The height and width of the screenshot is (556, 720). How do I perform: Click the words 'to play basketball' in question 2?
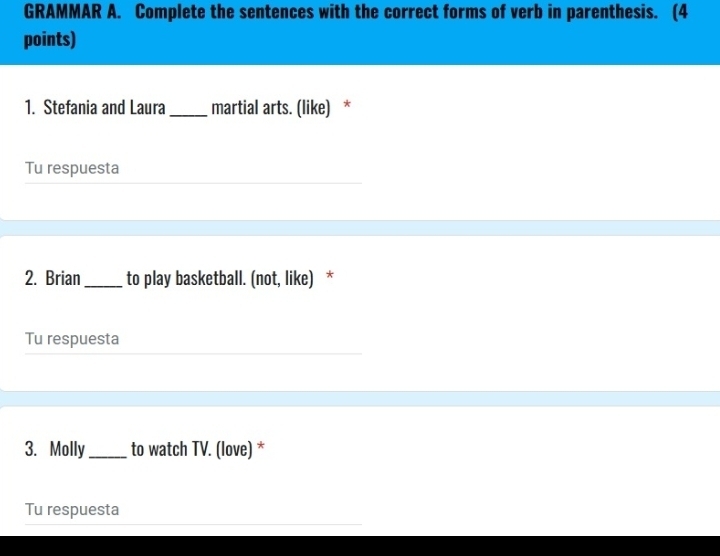pos(187,278)
